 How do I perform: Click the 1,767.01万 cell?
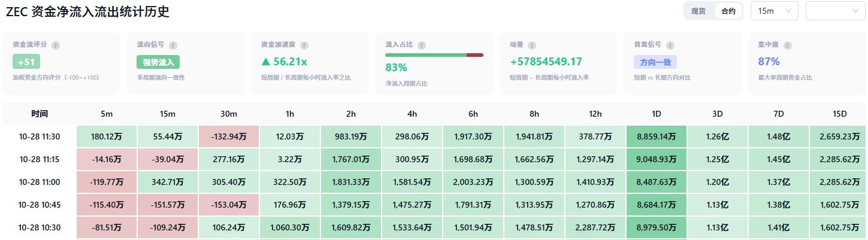pos(351,159)
